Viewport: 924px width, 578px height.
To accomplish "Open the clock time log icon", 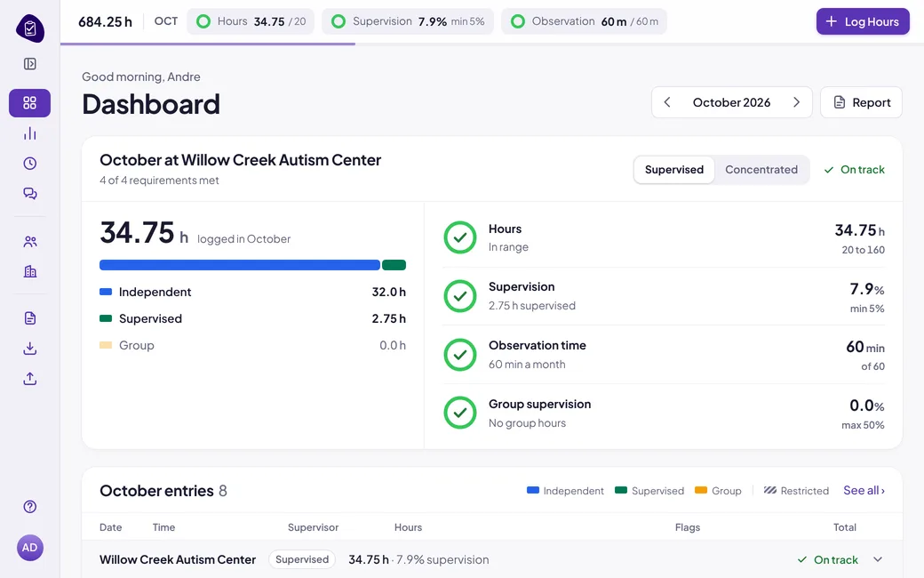I will [x=30, y=164].
